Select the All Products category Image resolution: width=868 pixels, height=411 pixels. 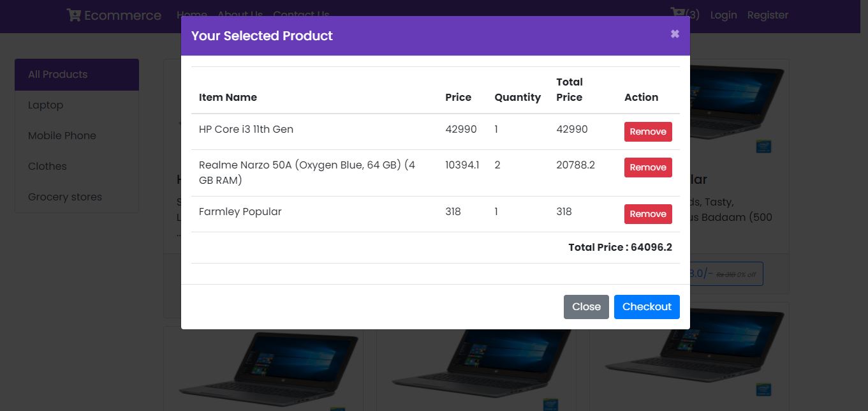click(58, 74)
